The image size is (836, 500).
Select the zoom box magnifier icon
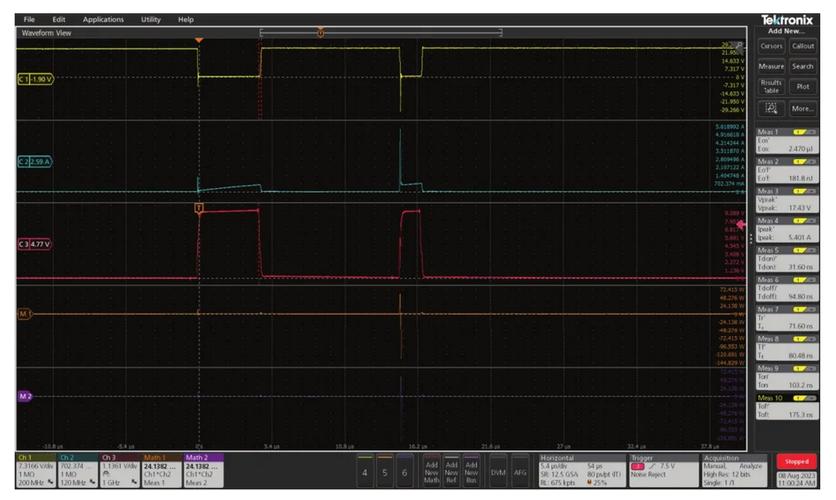tap(771, 108)
